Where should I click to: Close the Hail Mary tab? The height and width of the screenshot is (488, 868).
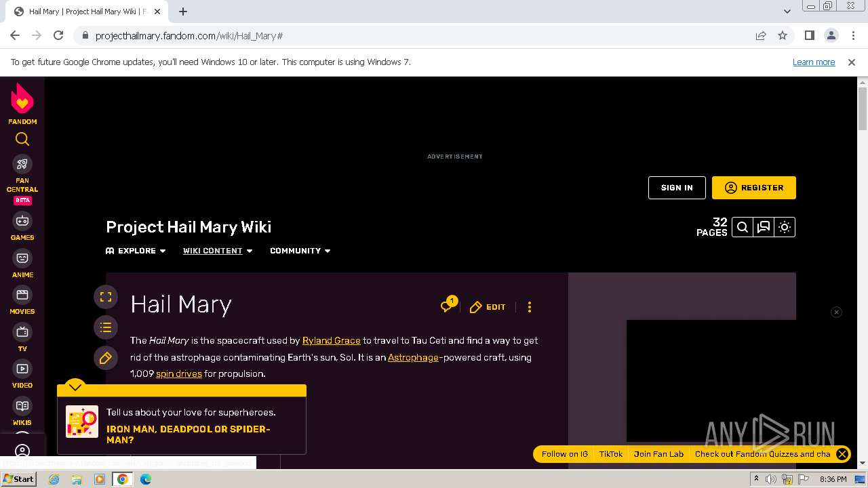tap(157, 12)
